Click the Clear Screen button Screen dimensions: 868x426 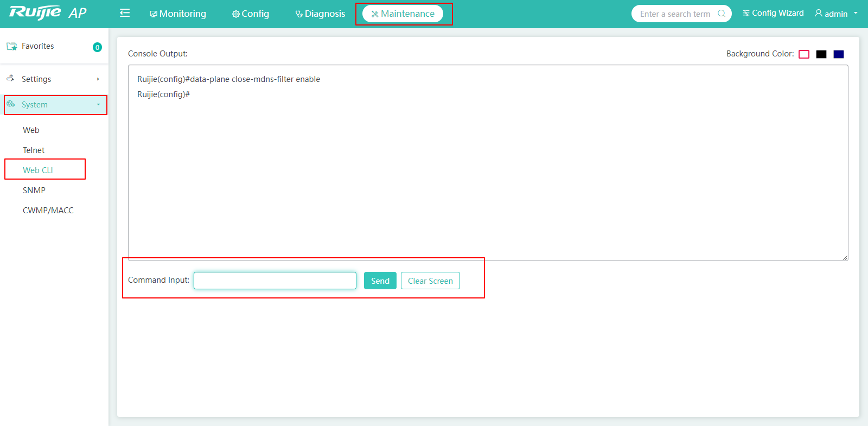pos(430,281)
